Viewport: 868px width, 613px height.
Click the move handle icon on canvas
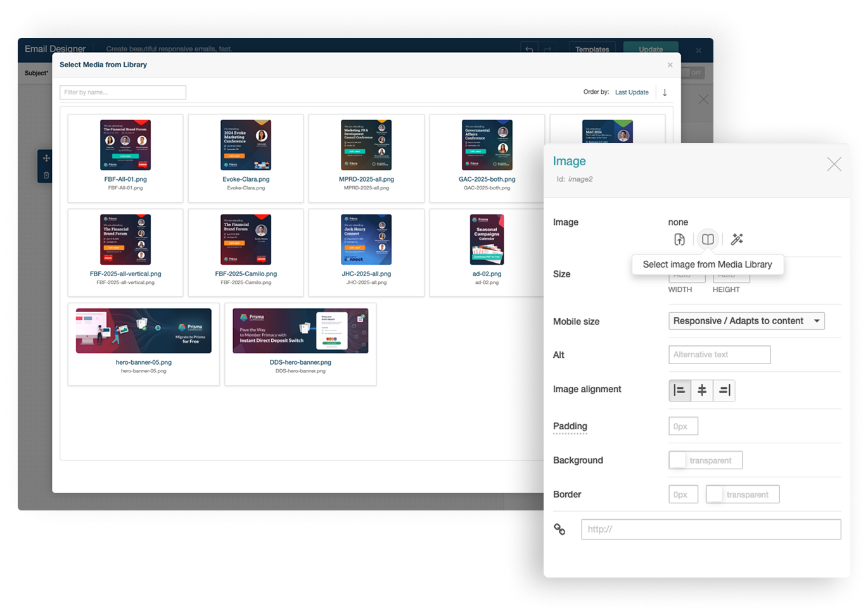[x=46, y=158]
